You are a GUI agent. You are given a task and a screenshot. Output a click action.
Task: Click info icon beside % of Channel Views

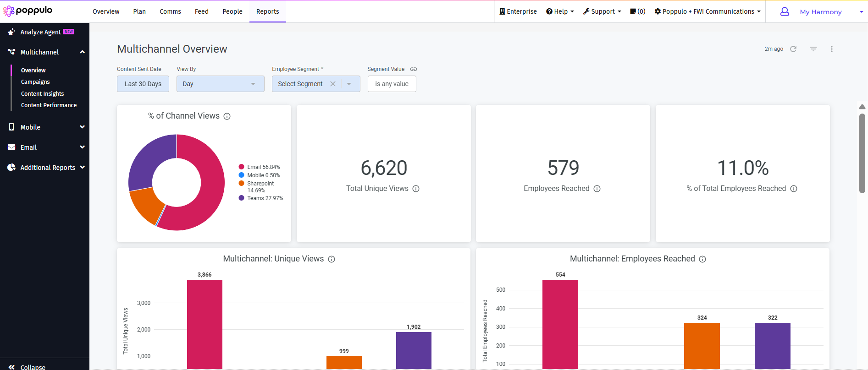pos(227,116)
